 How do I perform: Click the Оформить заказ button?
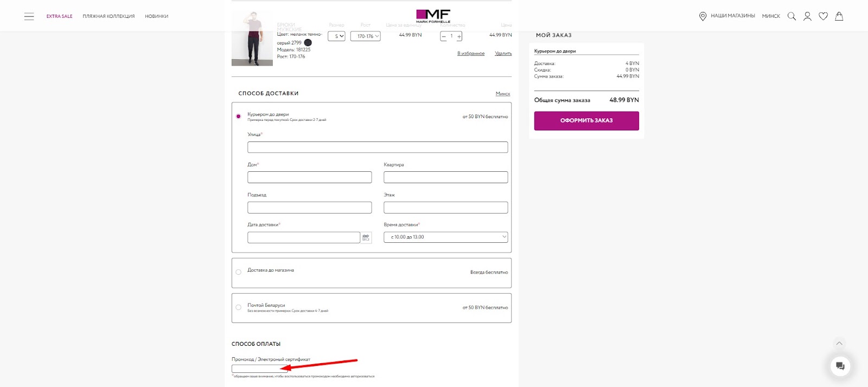coord(586,121)
